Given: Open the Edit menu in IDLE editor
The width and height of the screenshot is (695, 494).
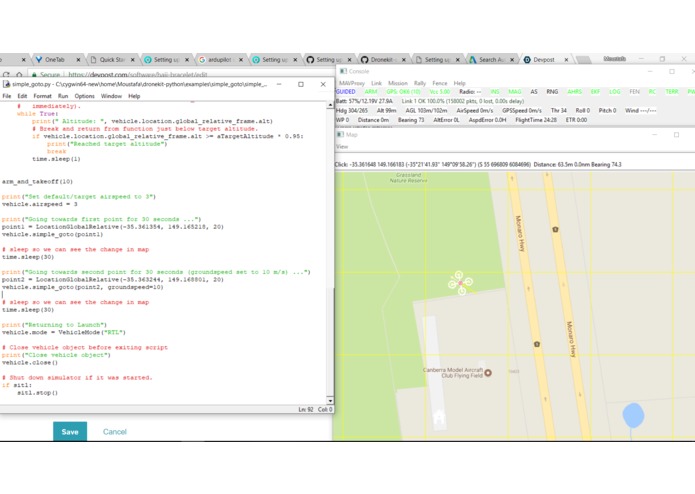Looking at the screenshot, I should 22,96.
